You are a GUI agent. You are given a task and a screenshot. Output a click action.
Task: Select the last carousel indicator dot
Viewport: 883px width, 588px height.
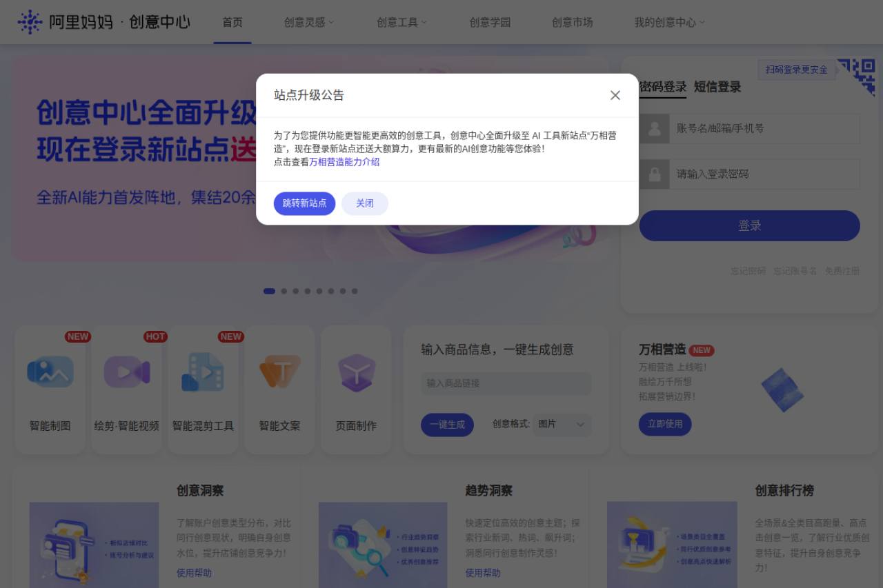click(x=355, y=291)
